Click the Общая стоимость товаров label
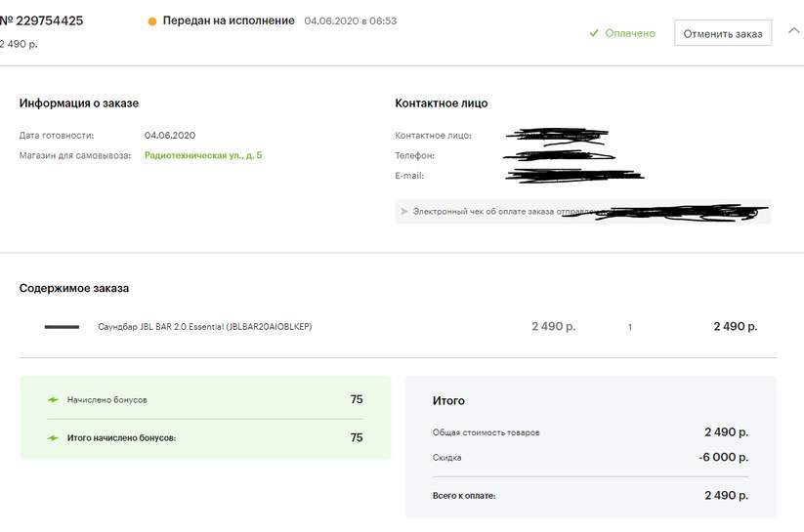The height and width of the screenshot is (532, 804). pos(487,432)
